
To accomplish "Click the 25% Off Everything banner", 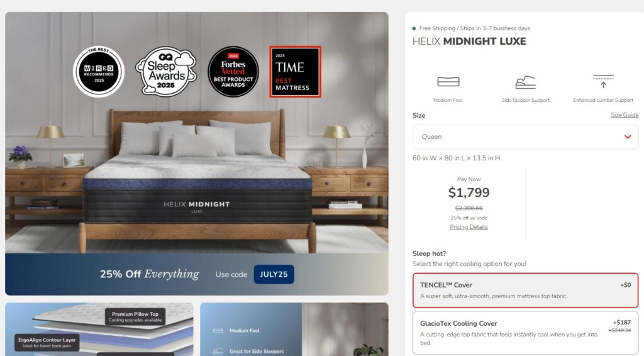I will [197, 274].
